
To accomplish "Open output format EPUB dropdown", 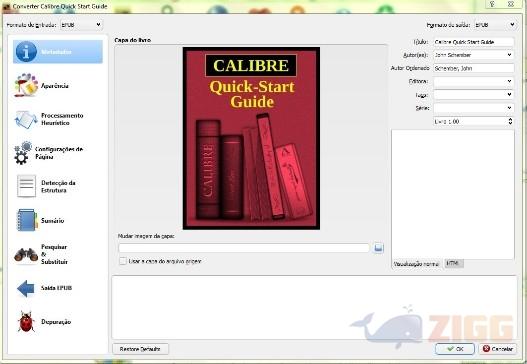I will pyautogui.click(x=495, y=25).
